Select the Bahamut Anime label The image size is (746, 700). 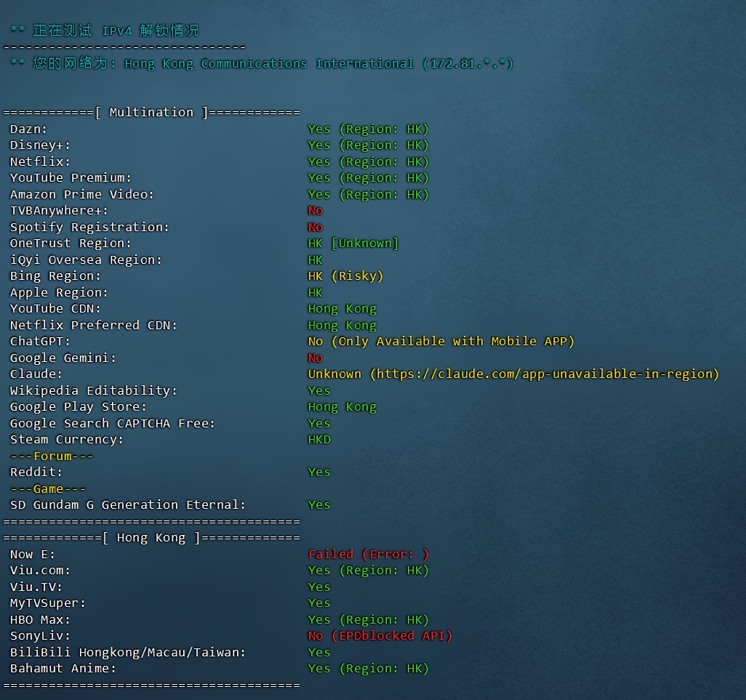click(x=63, y=669)
